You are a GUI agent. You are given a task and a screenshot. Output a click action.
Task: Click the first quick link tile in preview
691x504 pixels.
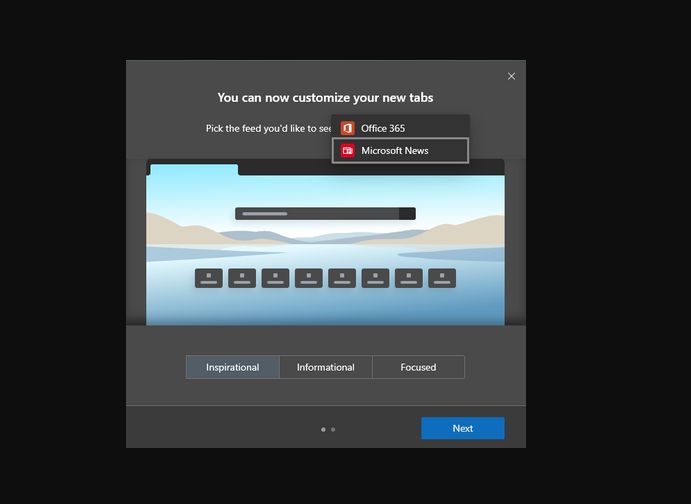208,278
